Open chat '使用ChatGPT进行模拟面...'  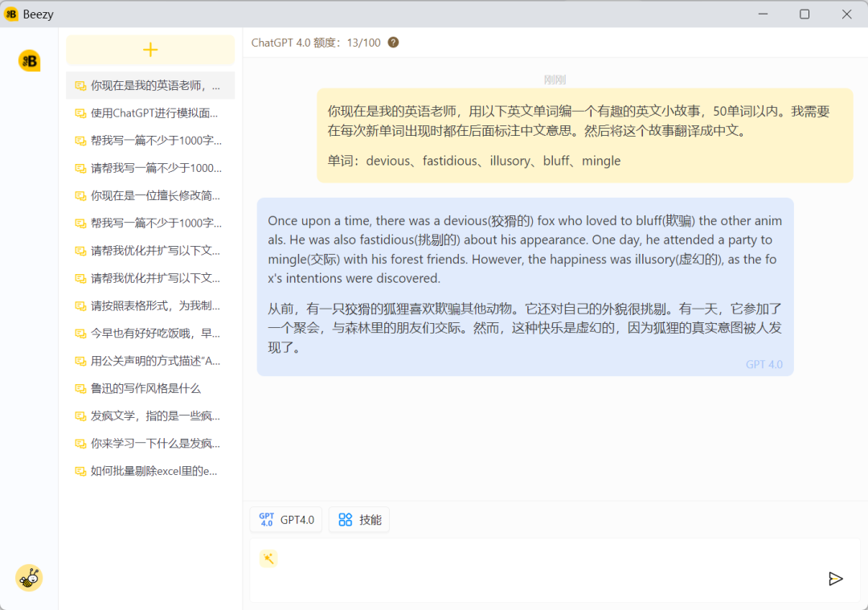pos(150,113)
